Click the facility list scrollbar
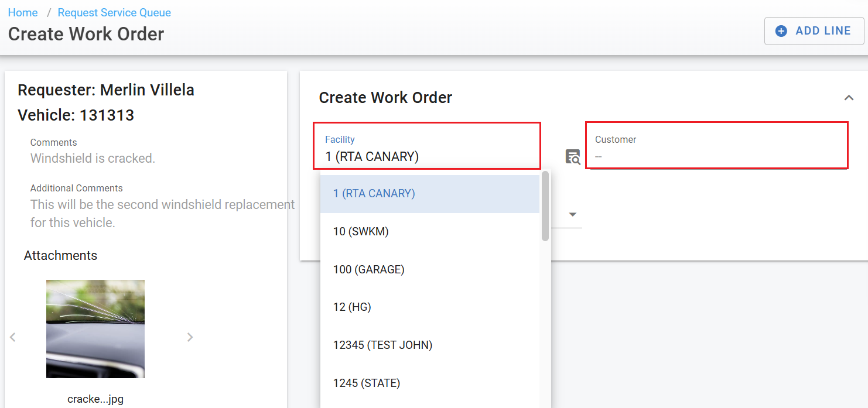 (x=545, y=206)
